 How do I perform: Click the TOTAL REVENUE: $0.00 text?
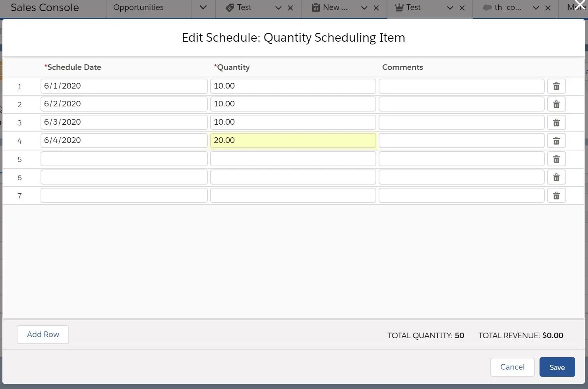tap(520, 335)
